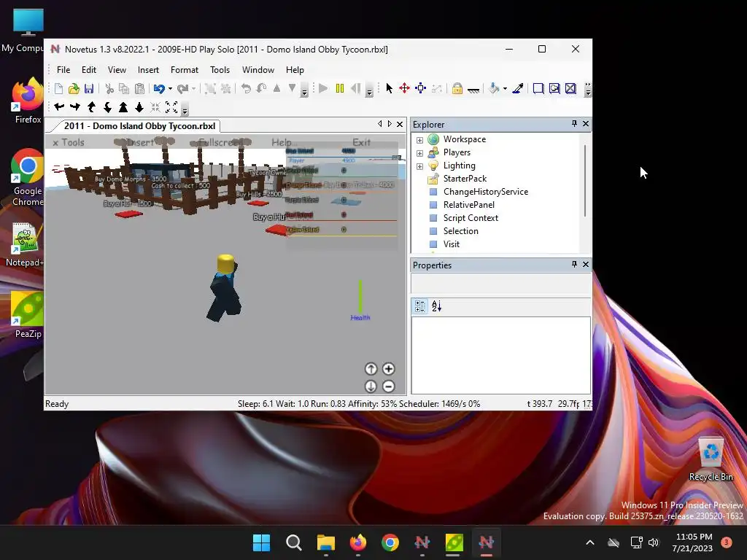Open the Window menu
Screen dimensions: 747x560
(x=258, y=70)
